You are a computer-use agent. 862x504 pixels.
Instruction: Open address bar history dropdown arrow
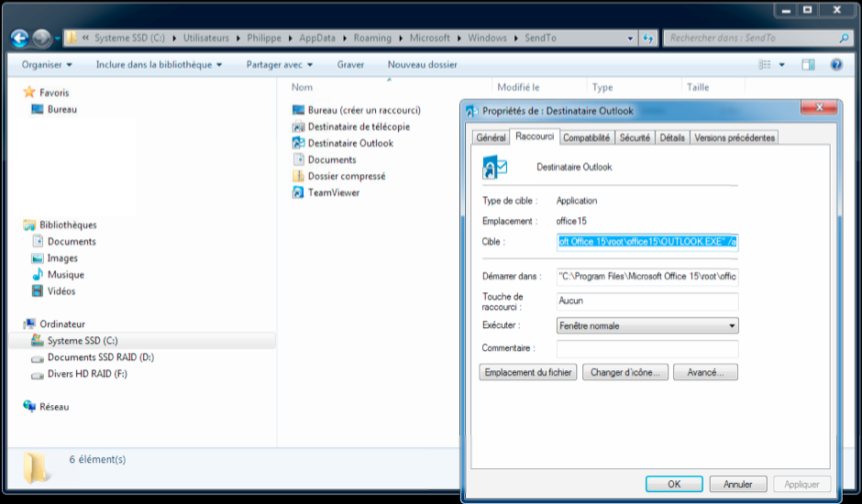click(630, 38)
